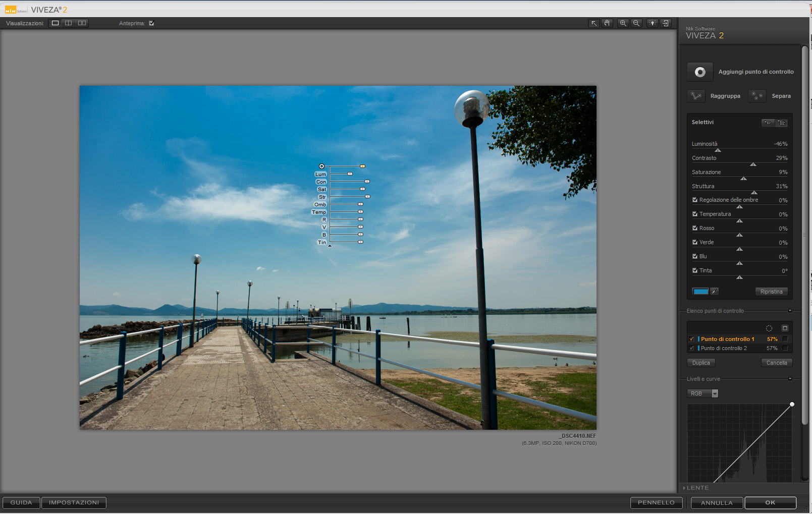The width and height of the screenshot is (812, 514).
Task: Collapse sliders list icon in Selettivi
Action: tap(768, 123)
